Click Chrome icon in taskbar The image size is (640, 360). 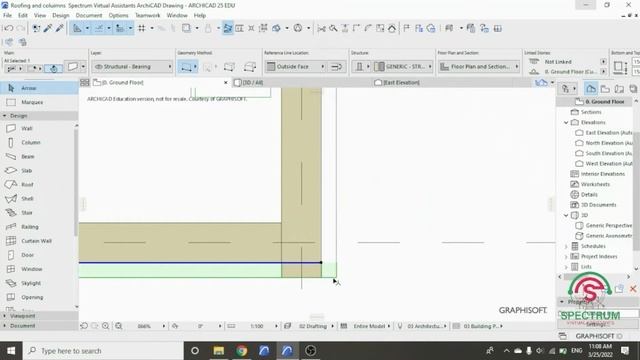pyautogui.click(x=241, y=351)
